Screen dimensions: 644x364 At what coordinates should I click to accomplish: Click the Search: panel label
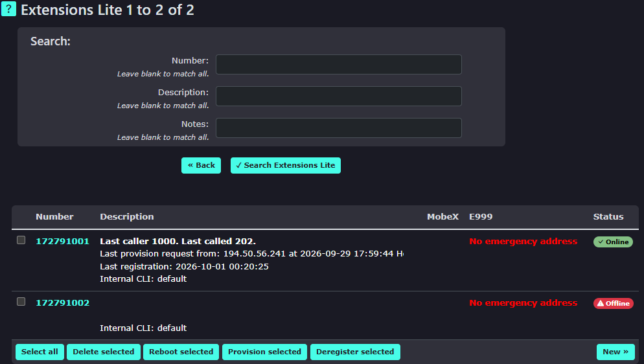pos(51,41)
